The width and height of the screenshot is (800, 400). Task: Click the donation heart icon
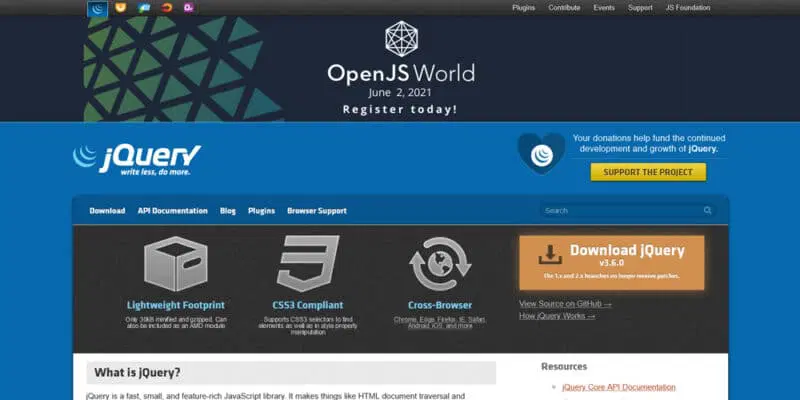pyautogui.click(x=541, y=154)
